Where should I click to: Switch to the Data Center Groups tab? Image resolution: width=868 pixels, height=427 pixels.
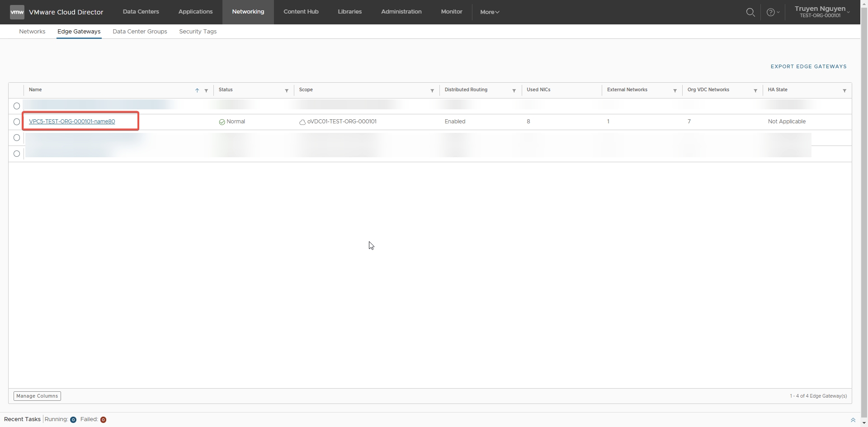(140, 32)
